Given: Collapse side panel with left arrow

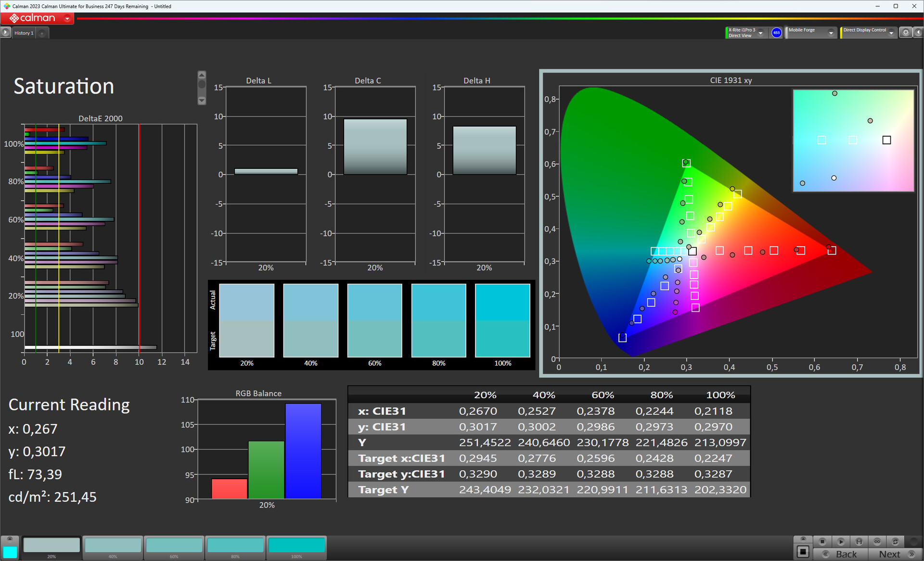Looking at the screenshot, I should coord(918,32).
